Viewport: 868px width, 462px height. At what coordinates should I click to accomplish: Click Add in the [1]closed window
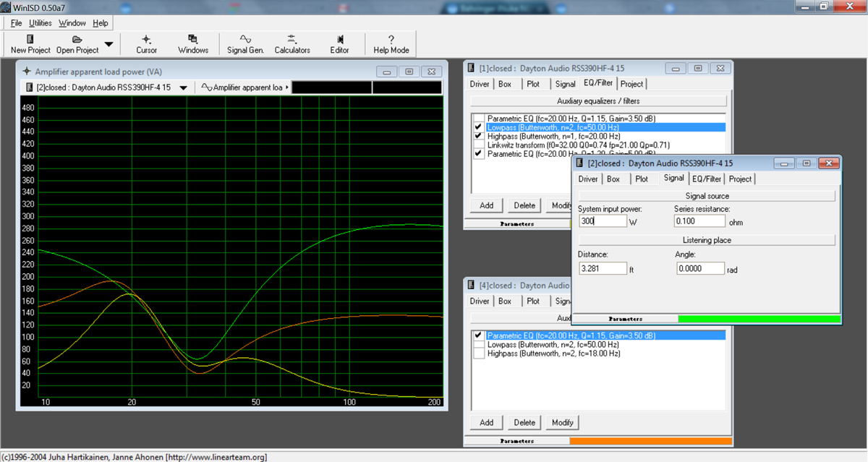click(x=487, y=205)
